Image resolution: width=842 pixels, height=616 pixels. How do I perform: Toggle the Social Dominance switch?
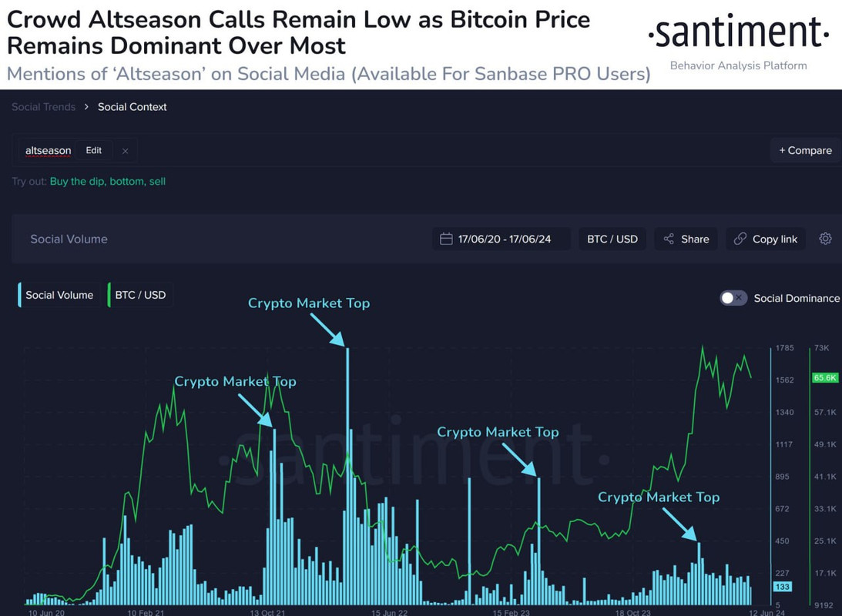pyautogui.click(x=733, y=298)
